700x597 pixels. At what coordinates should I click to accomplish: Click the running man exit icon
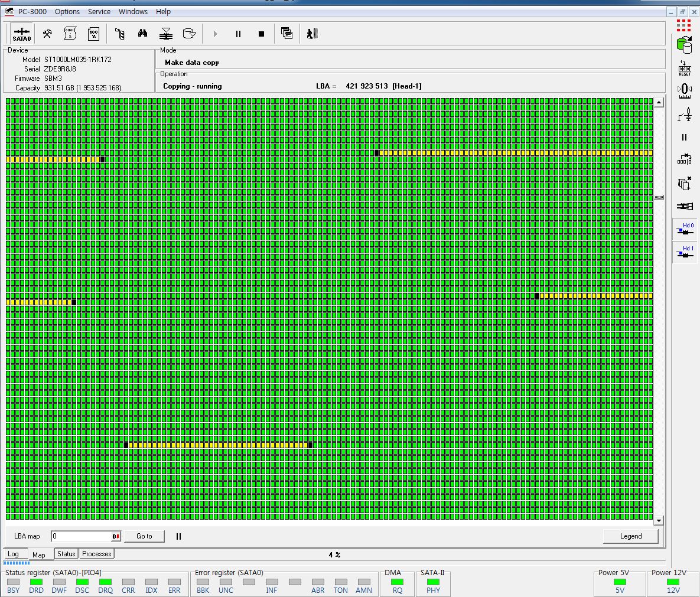point(312,34)
